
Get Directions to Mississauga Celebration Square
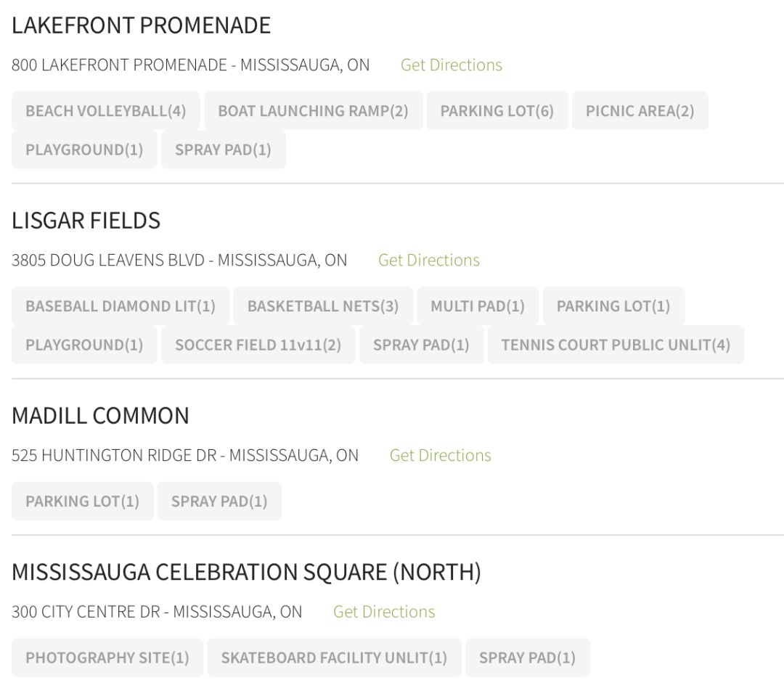click(383, 612)
